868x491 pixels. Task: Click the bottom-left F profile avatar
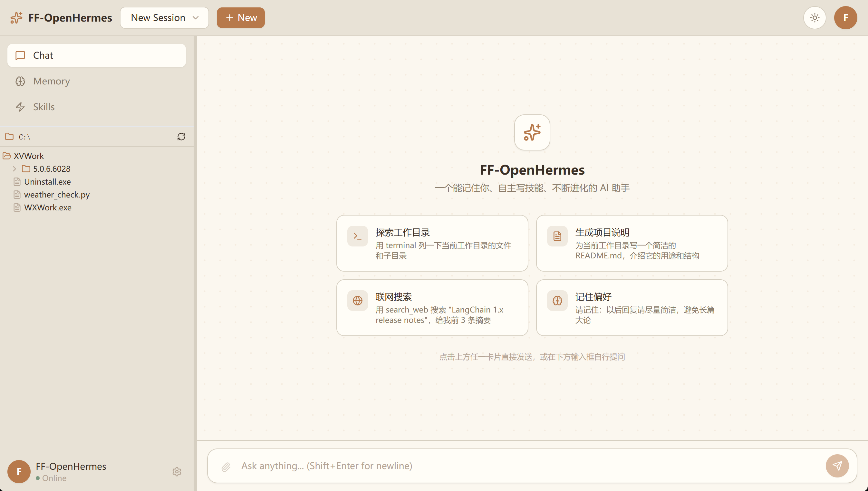point(19,471)
